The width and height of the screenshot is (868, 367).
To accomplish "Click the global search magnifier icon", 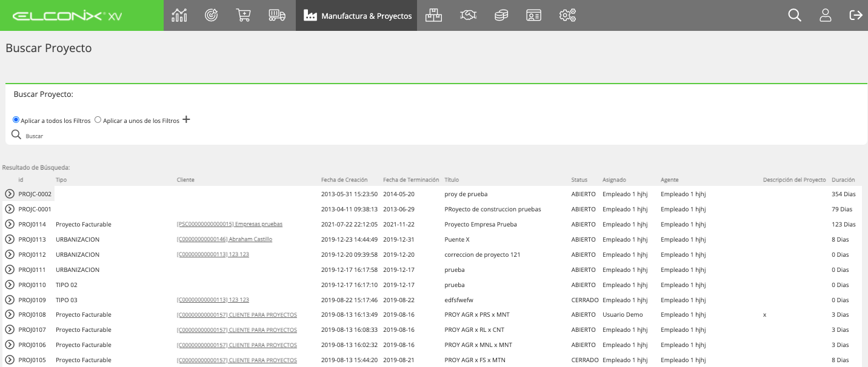I will click(x=795, y=15).
